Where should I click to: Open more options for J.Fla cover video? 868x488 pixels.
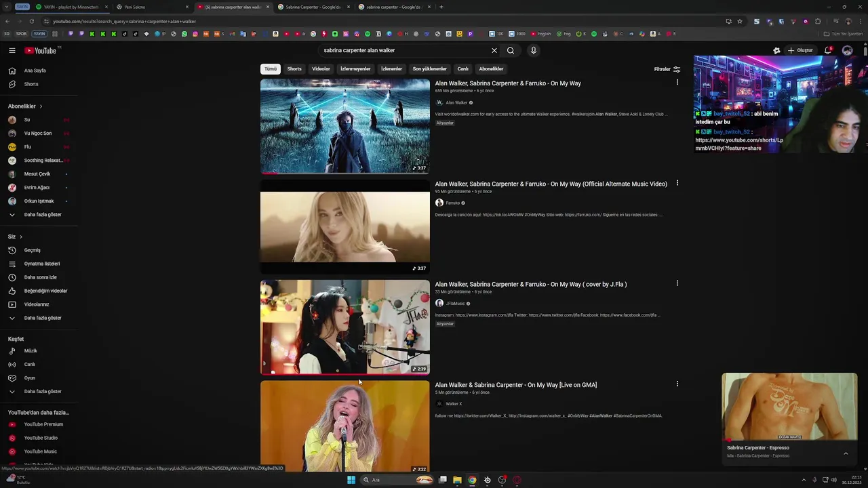pos(677,283)
